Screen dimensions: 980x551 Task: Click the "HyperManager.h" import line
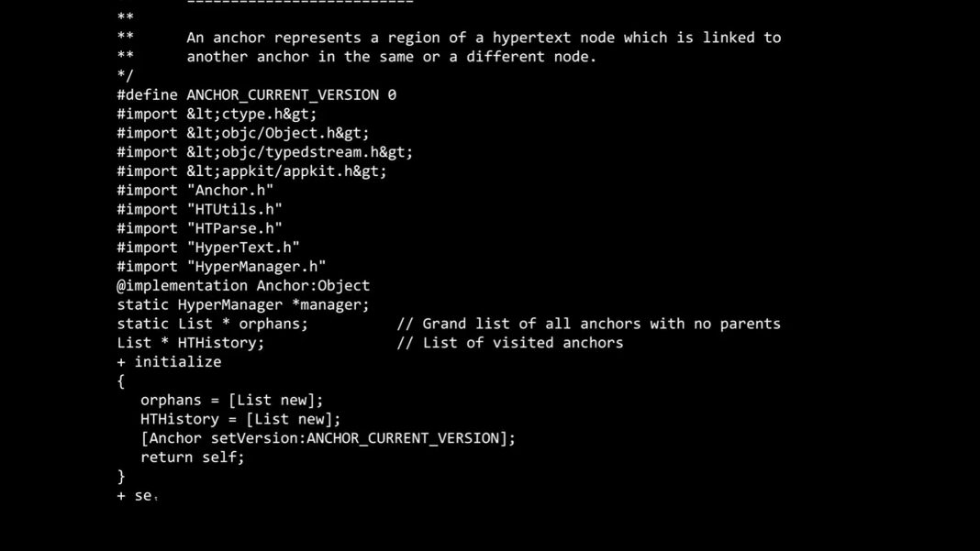pyautogui.click(x=221, y=267)
